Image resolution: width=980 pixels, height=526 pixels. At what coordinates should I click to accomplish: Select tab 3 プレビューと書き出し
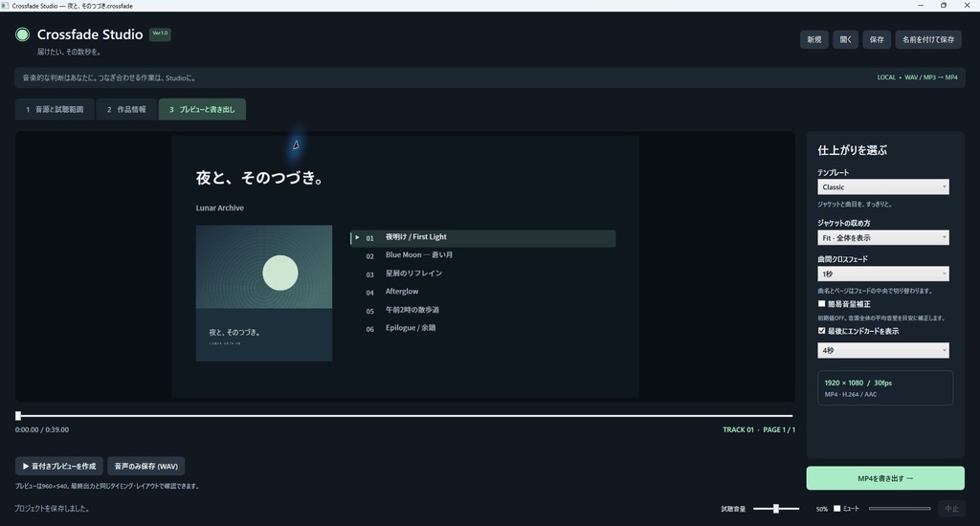202,109
